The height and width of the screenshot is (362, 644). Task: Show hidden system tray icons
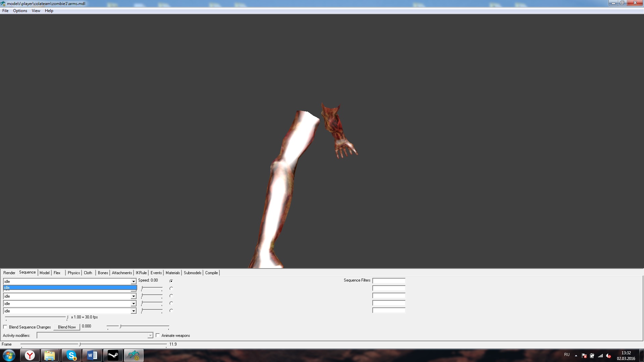pos(576,356)
